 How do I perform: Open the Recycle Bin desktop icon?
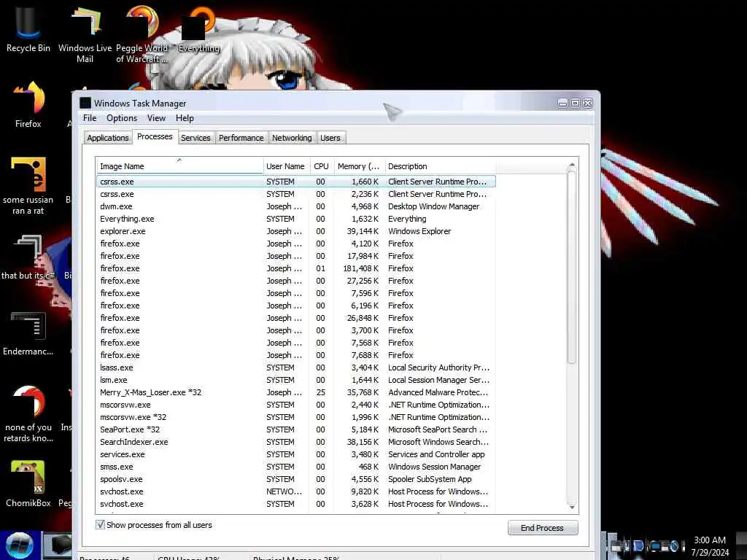click(28, 28)
